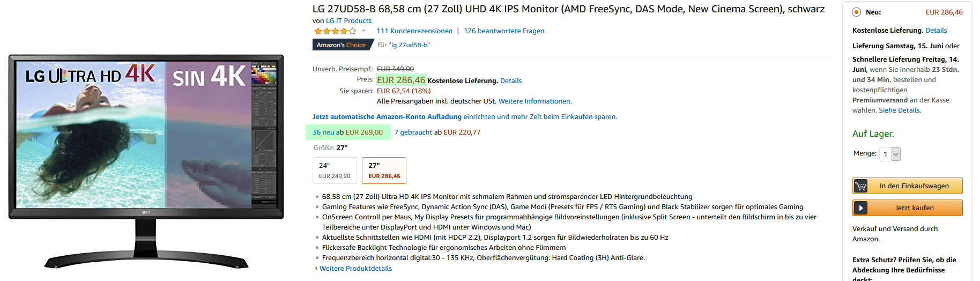Expand Weitere Produktdetails
The height and width of the screenshot is (281, 980).
pyautogui.click(x=355, y=269)
